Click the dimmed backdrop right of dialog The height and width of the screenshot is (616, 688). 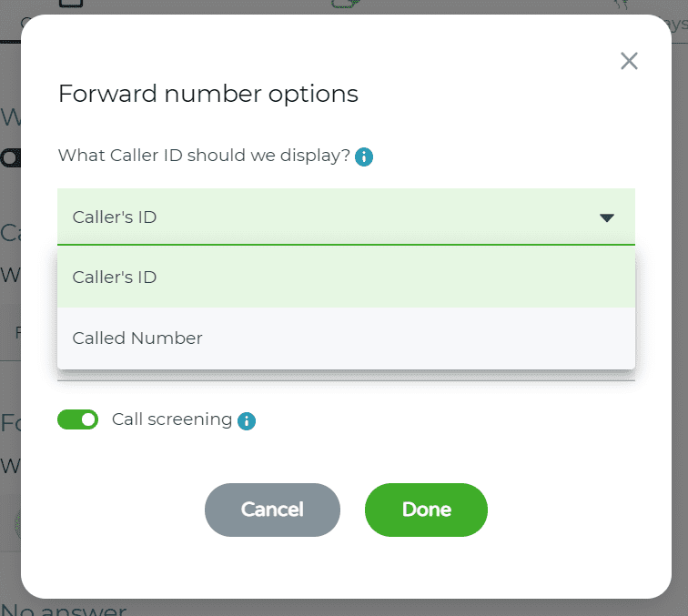[x=680, y=308]
